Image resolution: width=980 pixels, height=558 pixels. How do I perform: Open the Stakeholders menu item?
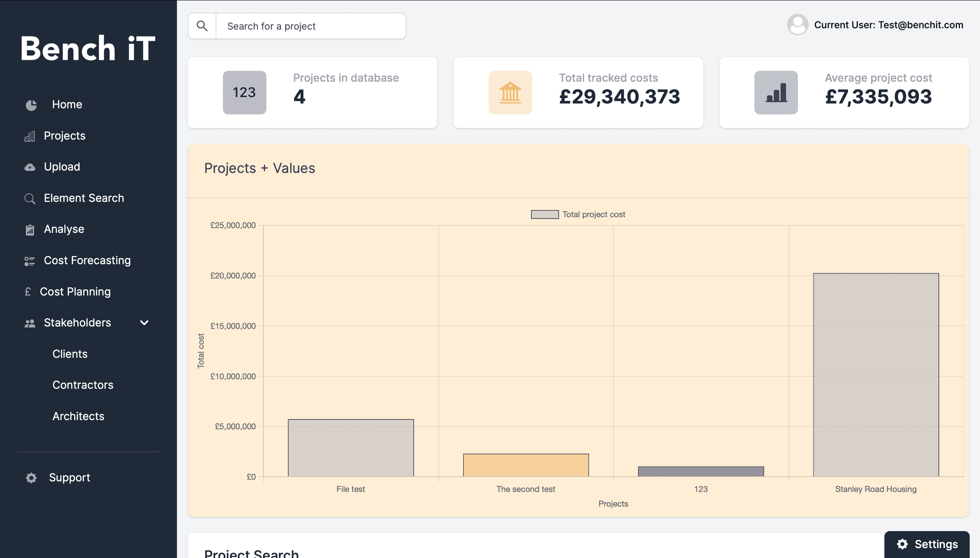tap(77, 323)
